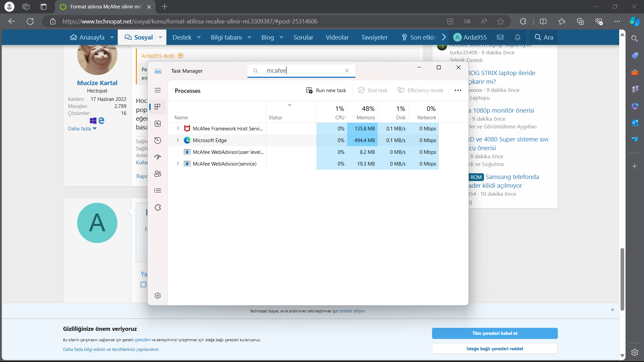Expand McAfee Framework Host Service process

pyautogui.click(x=178, y=128)
